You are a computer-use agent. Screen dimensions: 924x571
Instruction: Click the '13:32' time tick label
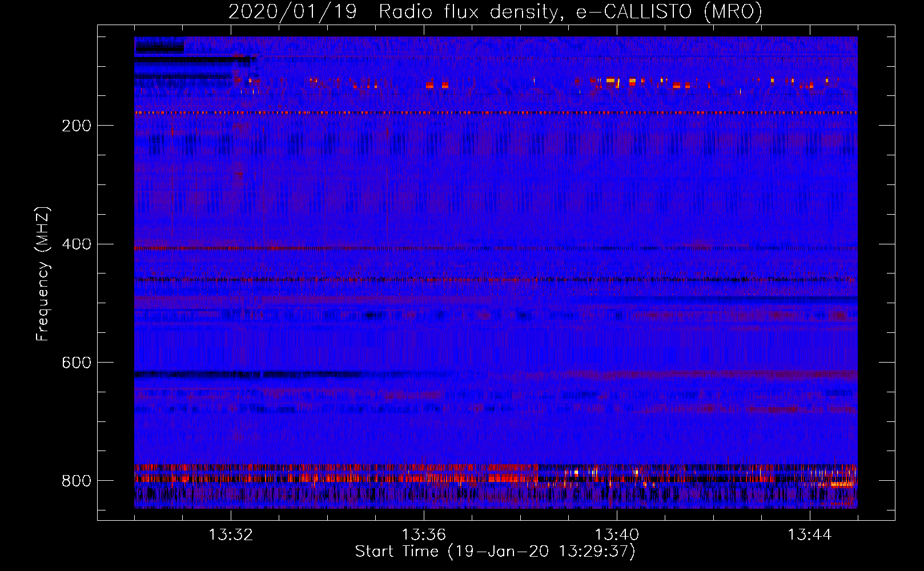231,535
